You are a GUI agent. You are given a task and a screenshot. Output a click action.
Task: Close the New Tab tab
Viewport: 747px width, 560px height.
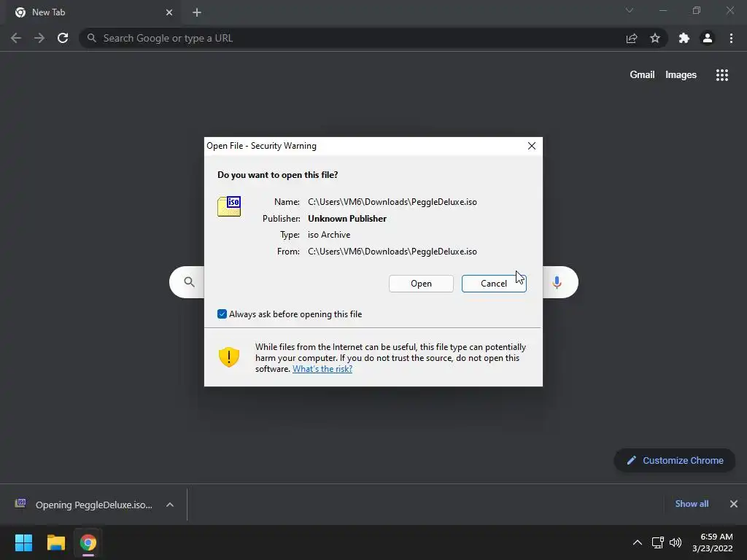pyautogui.click(x=169, y=12)
